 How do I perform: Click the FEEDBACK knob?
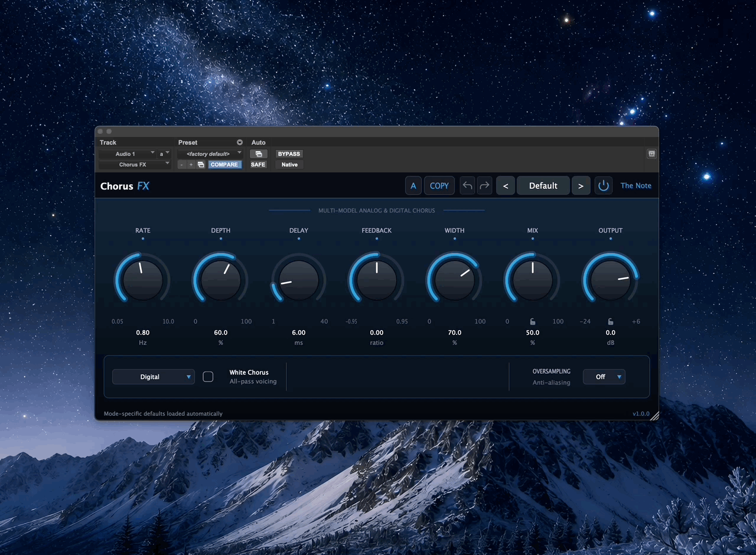[377, 280]
